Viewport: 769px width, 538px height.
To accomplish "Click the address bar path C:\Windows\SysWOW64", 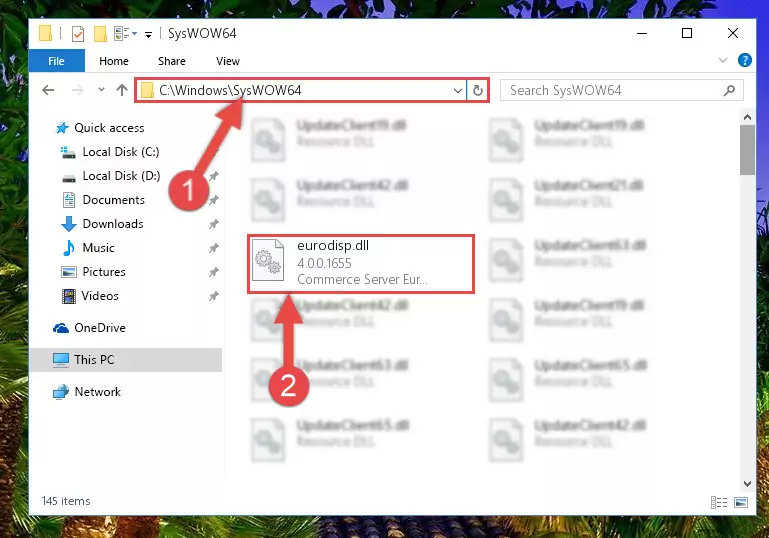I will point(230,90).
